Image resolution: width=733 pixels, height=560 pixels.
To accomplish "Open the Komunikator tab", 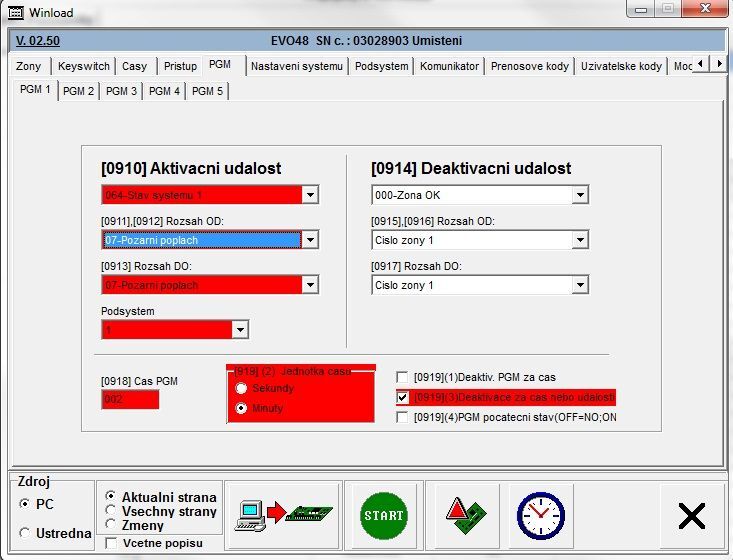I will pyautogui.click(x=450, y=66).
